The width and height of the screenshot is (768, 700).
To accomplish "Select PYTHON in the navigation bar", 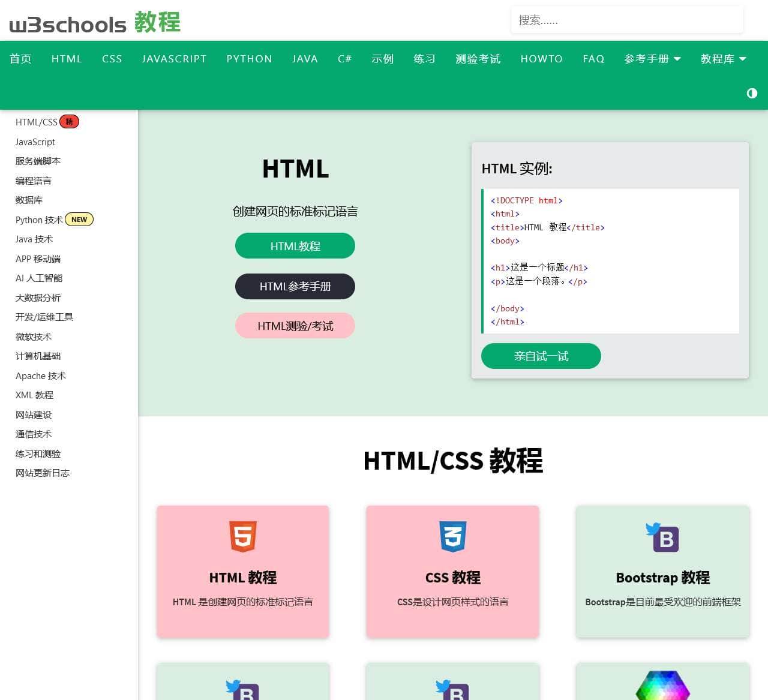I will tap(249, 59).
